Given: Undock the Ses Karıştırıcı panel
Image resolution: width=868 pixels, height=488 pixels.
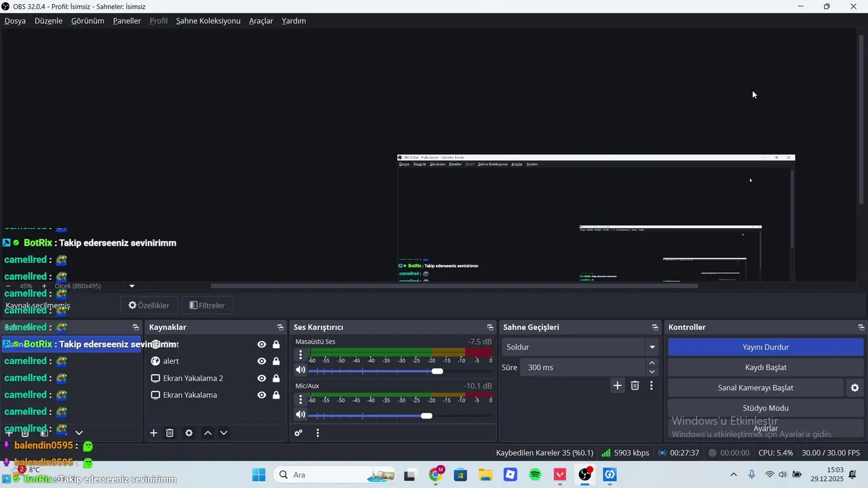Looking at the screenshot, I should pos(490,327).
